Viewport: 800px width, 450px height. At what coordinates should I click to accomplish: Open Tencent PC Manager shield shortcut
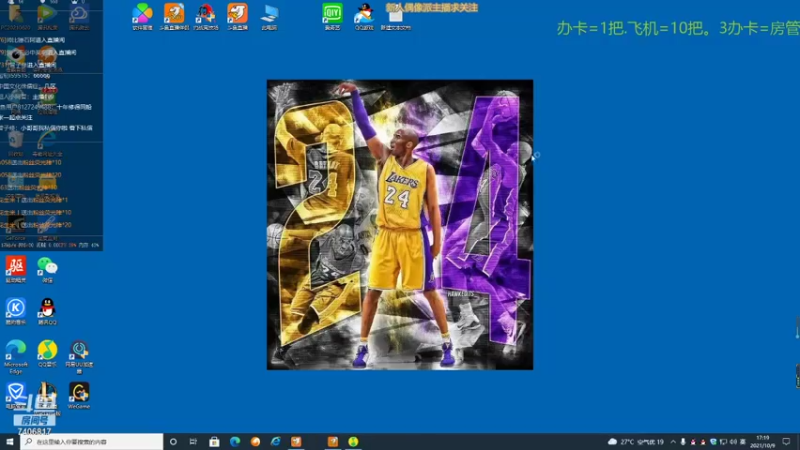16,395
